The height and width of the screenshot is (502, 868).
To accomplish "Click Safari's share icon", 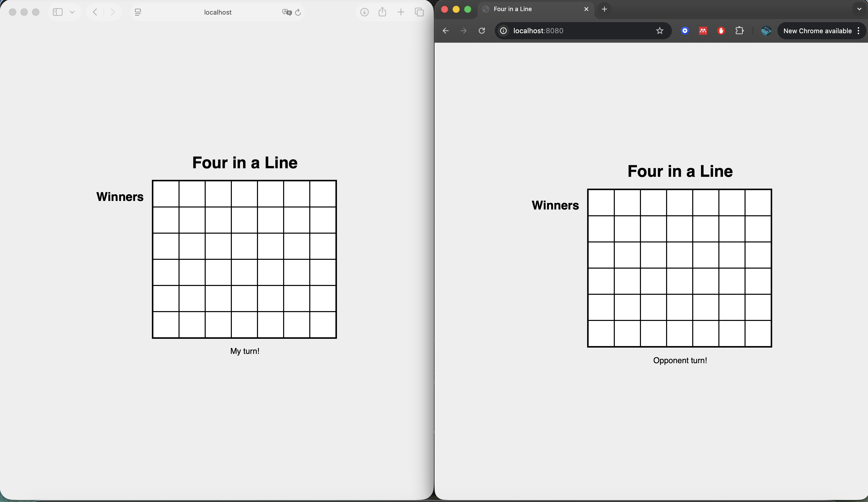I will (x=382, y=12).
